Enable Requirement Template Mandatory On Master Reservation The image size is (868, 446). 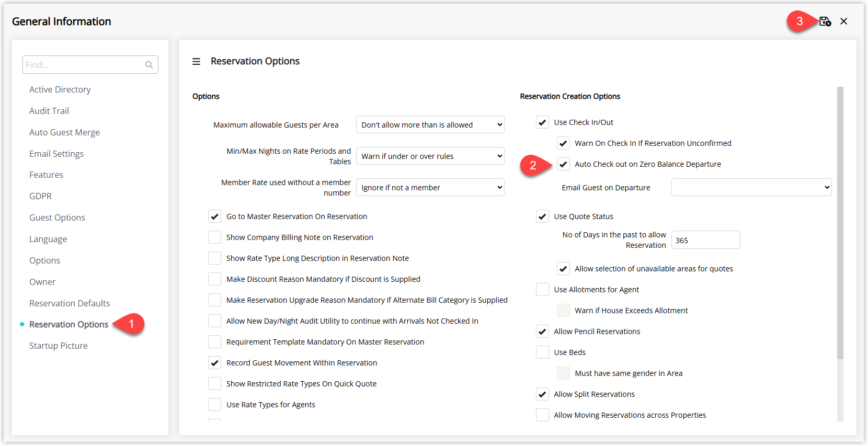tap(214, 342)
